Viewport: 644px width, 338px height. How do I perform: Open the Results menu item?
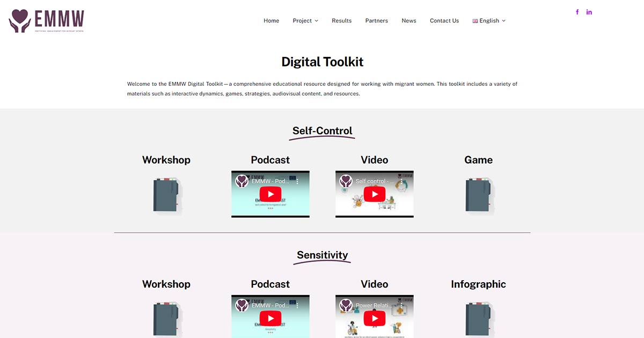click(342, 21)
